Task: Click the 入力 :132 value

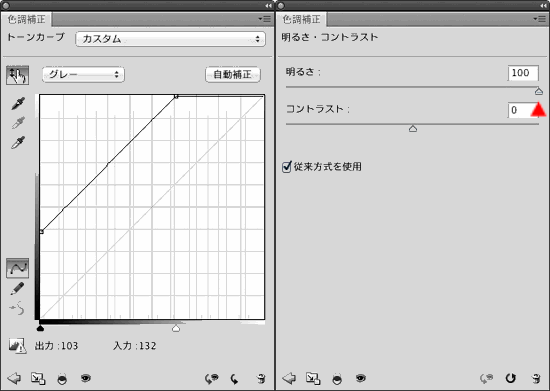Action: 135,346
